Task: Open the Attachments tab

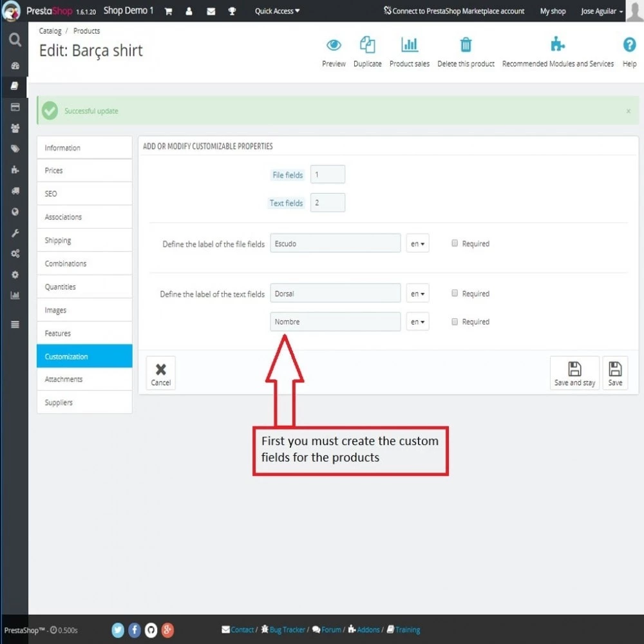Action: 84,379
